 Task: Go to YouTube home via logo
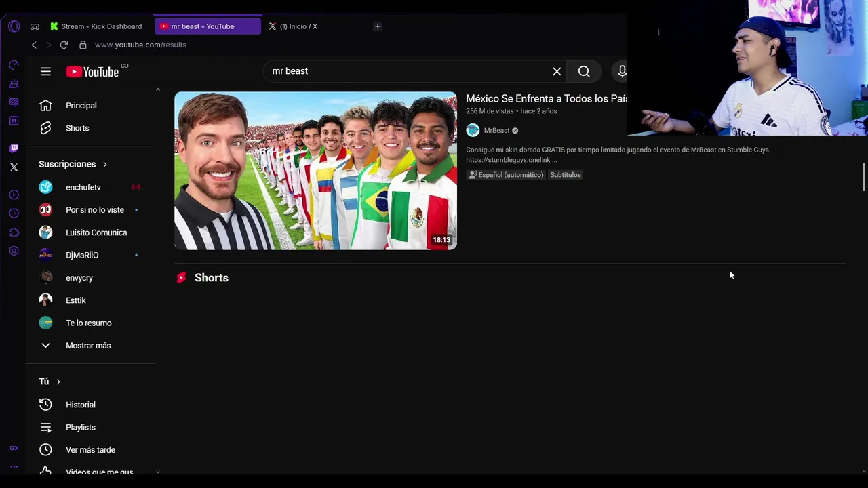[x=92, y=72]
